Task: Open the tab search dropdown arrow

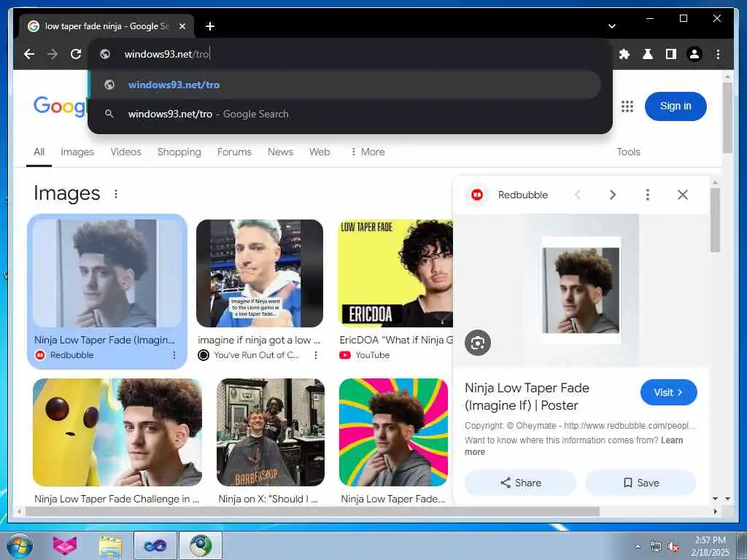Action: tap(612, 26)
